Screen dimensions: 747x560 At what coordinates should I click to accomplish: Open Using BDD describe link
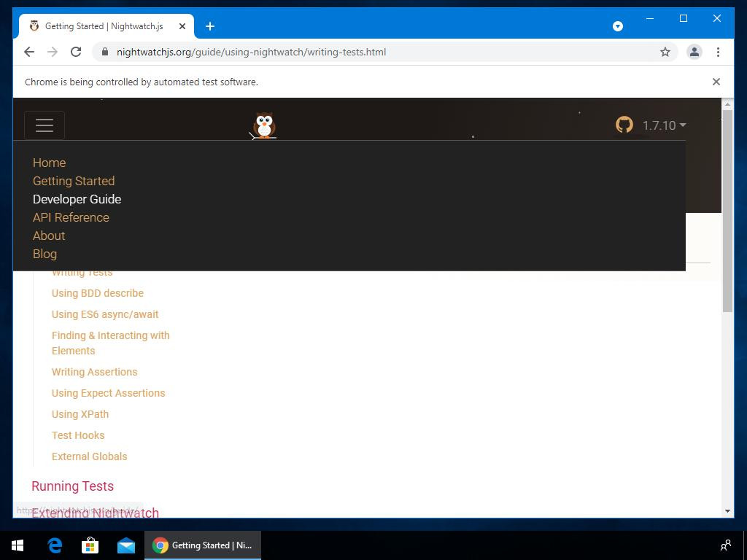98,293
